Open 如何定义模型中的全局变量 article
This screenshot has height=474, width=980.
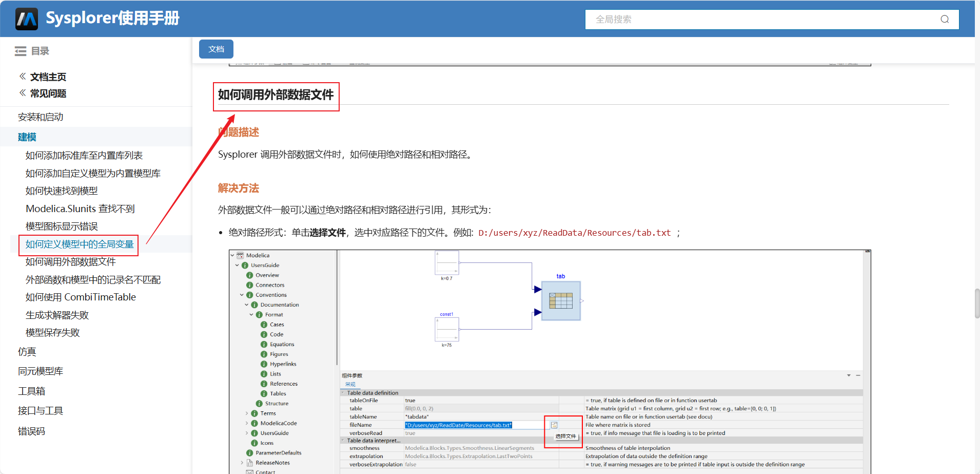(80, 244)
